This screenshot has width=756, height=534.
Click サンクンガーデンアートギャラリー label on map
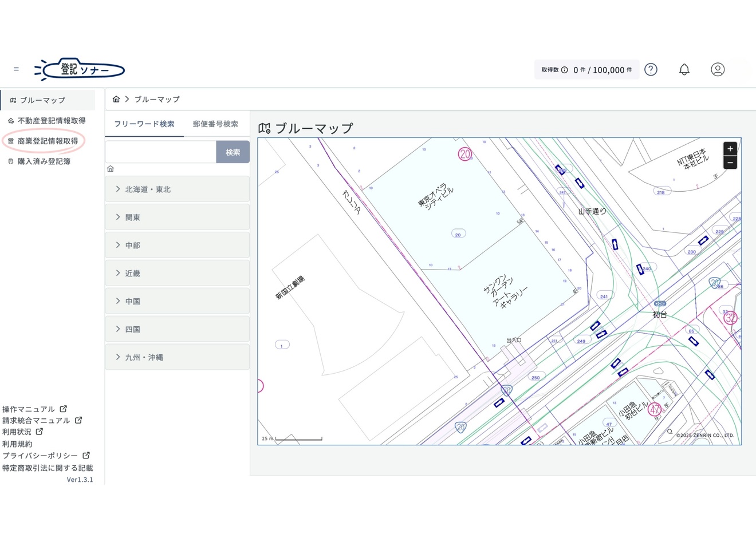(x=505, y=292)
